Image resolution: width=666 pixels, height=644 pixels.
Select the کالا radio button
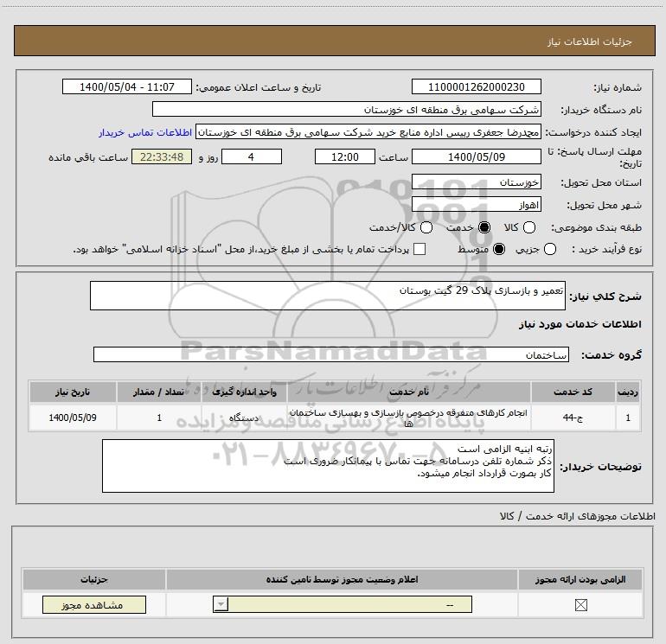pos(528,227)
